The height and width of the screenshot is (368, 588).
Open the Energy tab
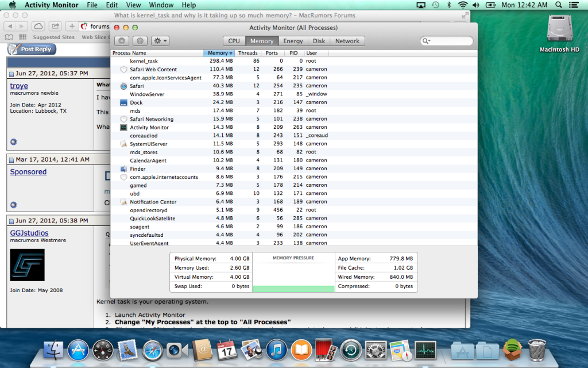click(x=293, y=41)
